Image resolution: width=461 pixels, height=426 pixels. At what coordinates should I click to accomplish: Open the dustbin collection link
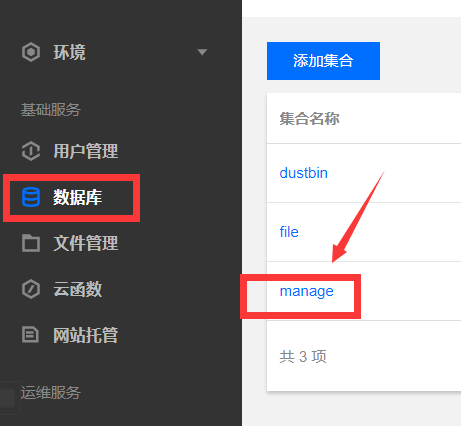[x=304, y=173]
